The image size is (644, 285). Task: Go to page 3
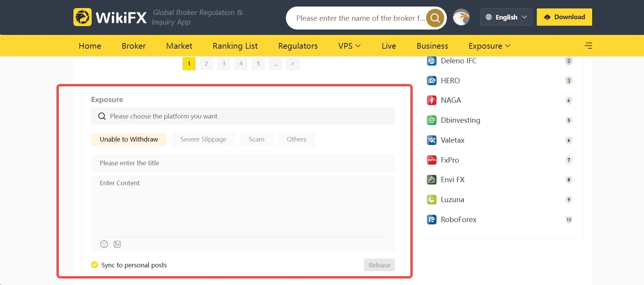pyautogui.click(x=224, y=64)
